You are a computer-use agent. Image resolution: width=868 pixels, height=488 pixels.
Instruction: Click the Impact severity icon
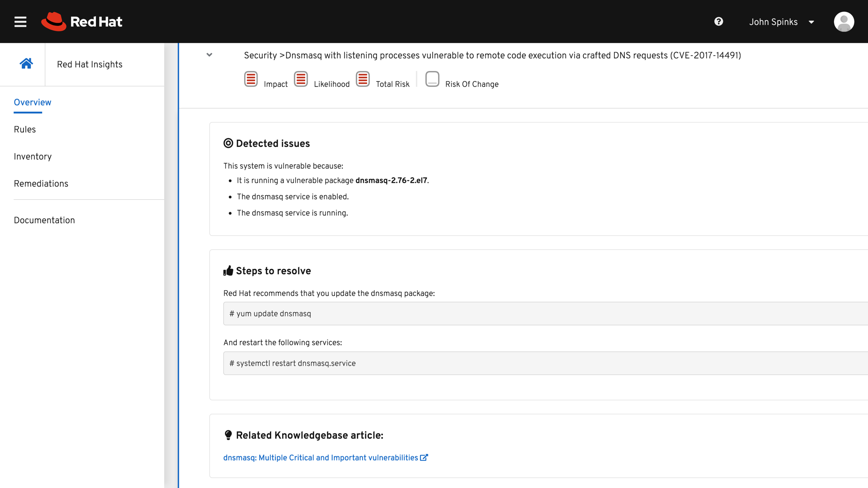pos(251,79)
